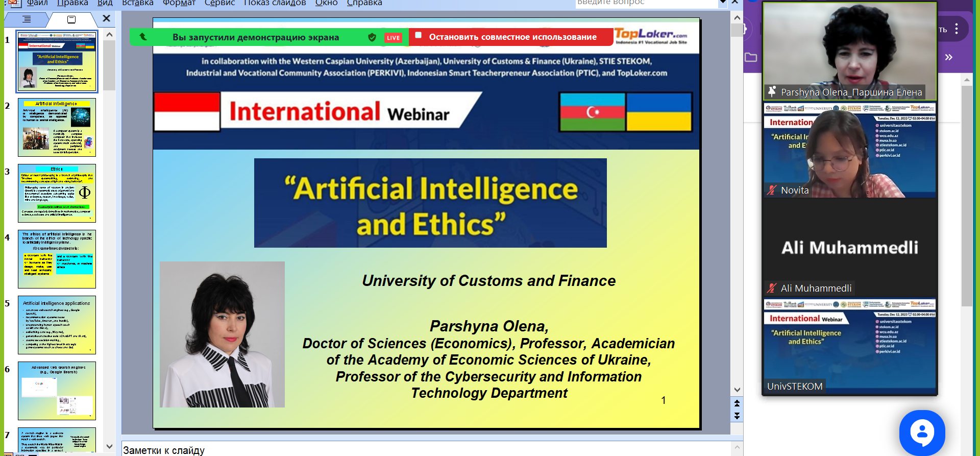Select UnivSTEKOM video tile
Viewport: 980px width, 456px height.
[850, 346]
